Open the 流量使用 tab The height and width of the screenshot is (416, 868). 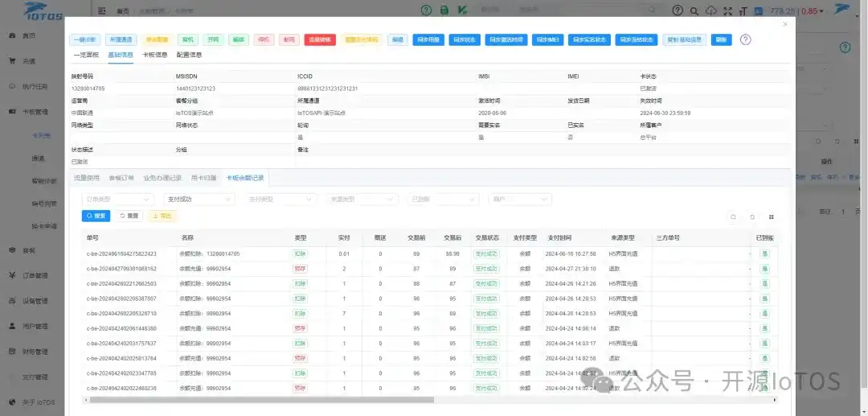86,177
